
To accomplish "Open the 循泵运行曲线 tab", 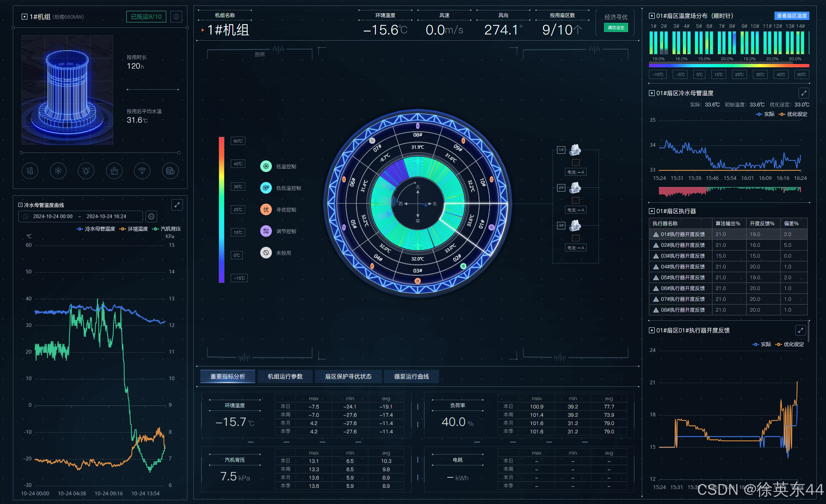I will point(411,376).
